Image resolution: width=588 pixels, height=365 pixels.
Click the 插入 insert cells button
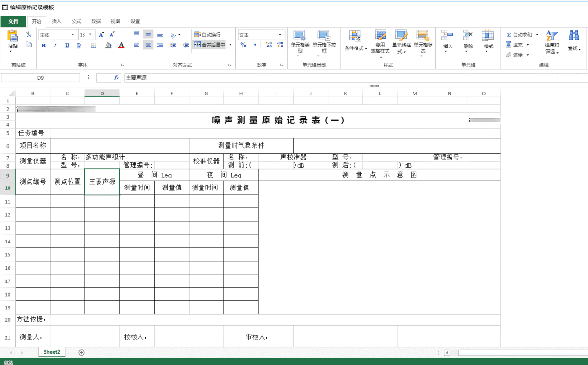coord(447,41)
